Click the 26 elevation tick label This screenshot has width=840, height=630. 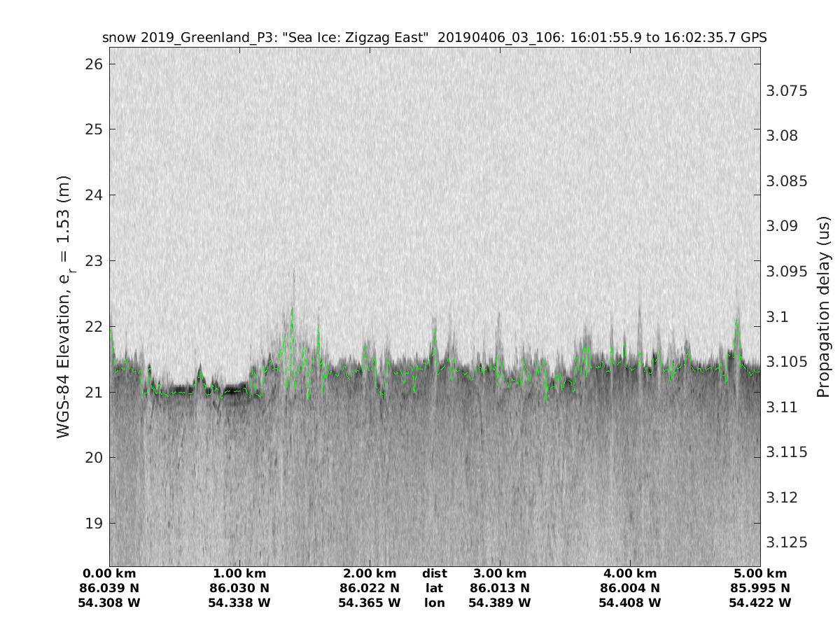(x=93, y=64)
